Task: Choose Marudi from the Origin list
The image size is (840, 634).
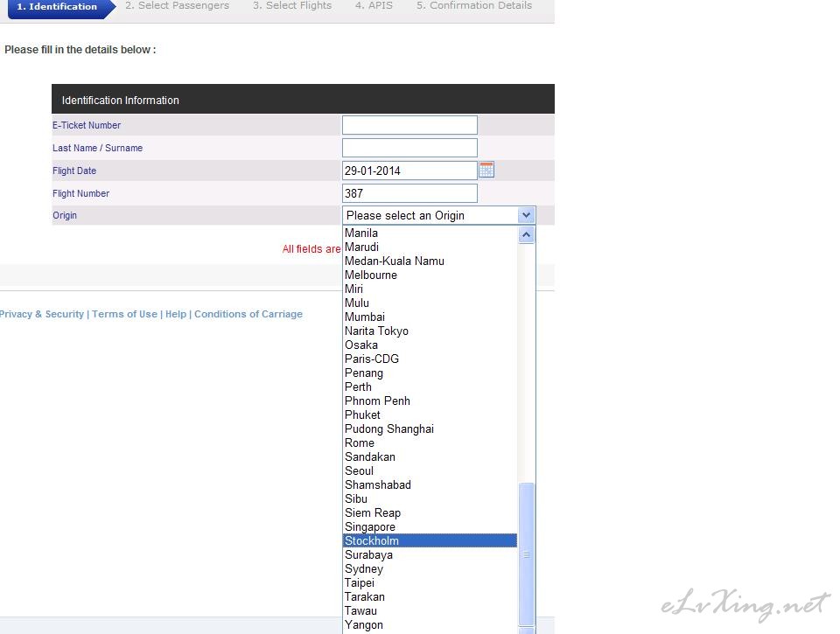Action: pos(430,247)
